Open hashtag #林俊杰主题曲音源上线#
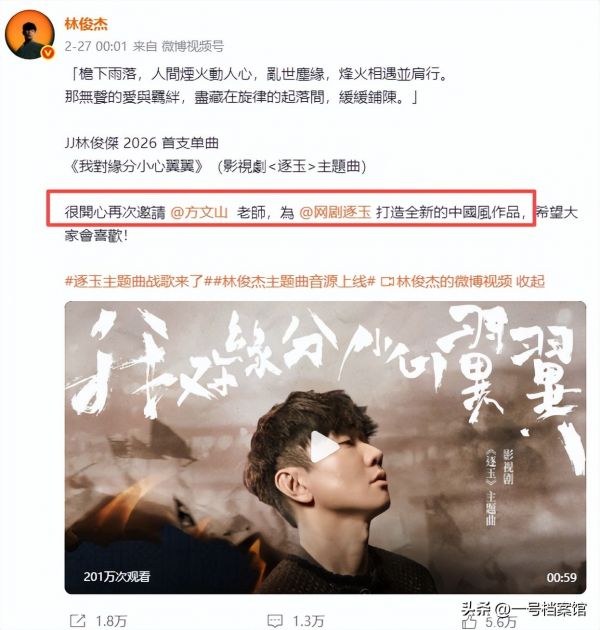This screenshot has height=630, width=600. click(290, 282)
